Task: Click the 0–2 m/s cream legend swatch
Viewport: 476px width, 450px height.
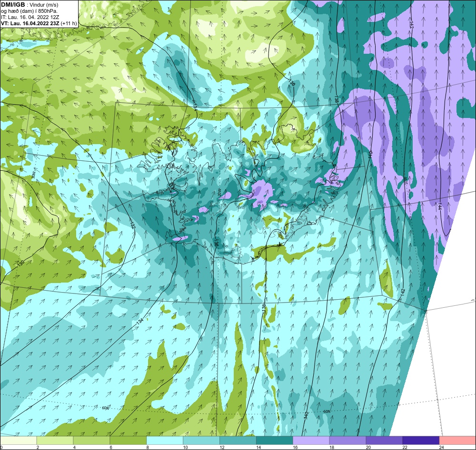Action: pos(18,440)
